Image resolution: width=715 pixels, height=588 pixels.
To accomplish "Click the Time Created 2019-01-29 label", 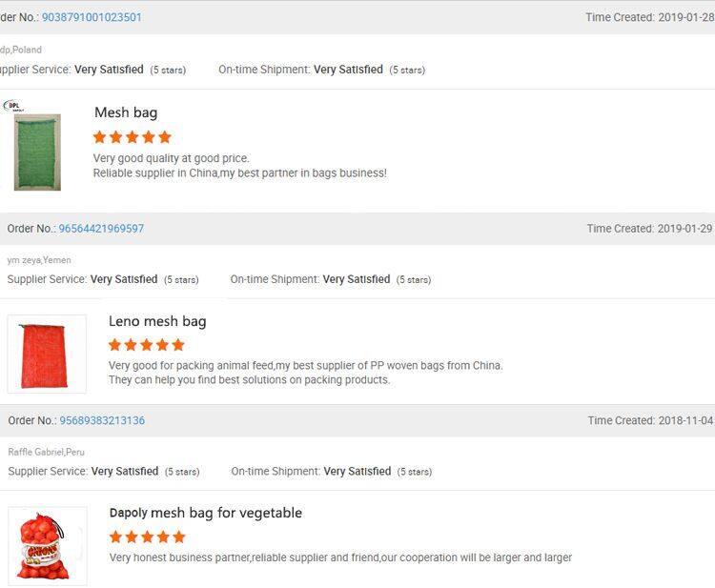I will (649, 229).
